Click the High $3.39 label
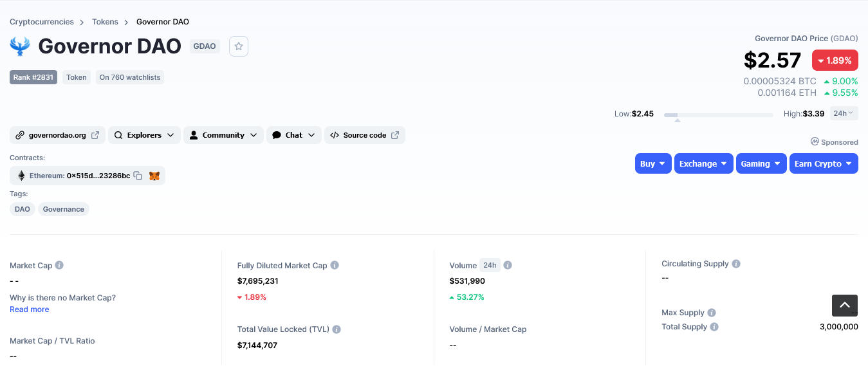The width and height of the screenshot is (868, 377). pyautogui.click(x=804, y=114)
